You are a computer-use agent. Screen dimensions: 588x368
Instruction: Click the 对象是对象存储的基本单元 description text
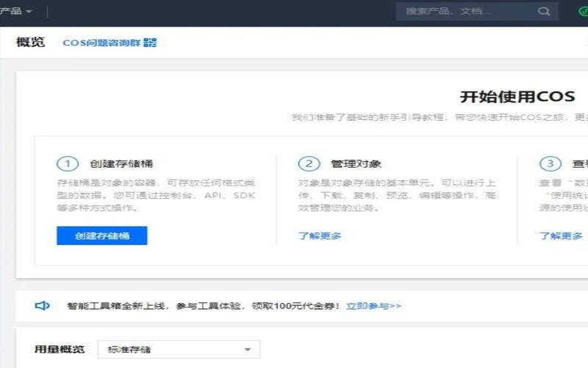[398, 195]
